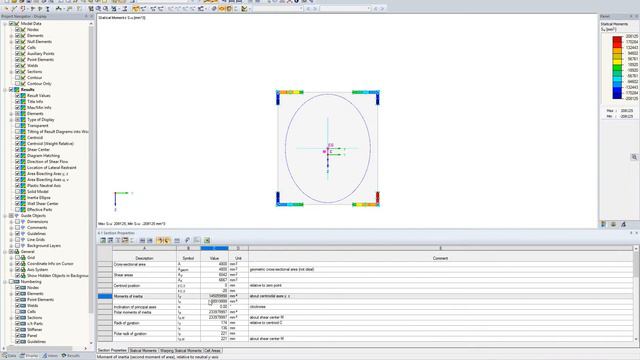Toggle the Transparent checkbox
640x360 pixels.
pyautogui.click(x=18, y=126)
